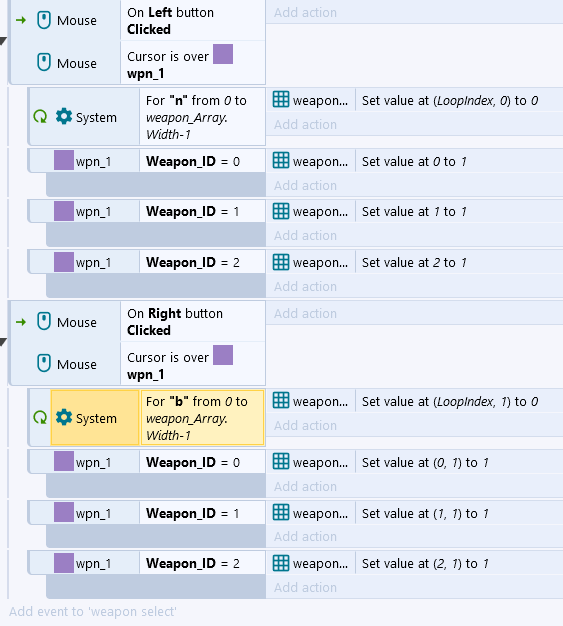This screenshot has height=626, width=563.
Task: Select the For "b" loop condition
Action: (x=202, y=418)
